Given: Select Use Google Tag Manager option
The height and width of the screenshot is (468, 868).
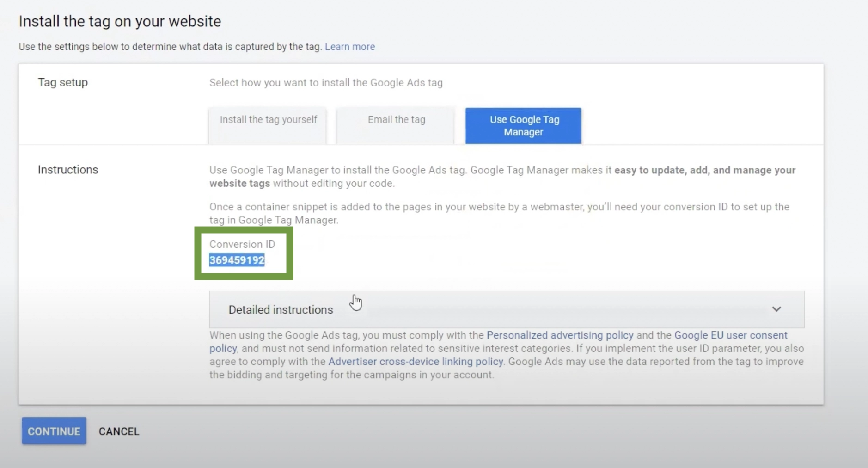Looking at the screenshot, I should coord(523,125).
